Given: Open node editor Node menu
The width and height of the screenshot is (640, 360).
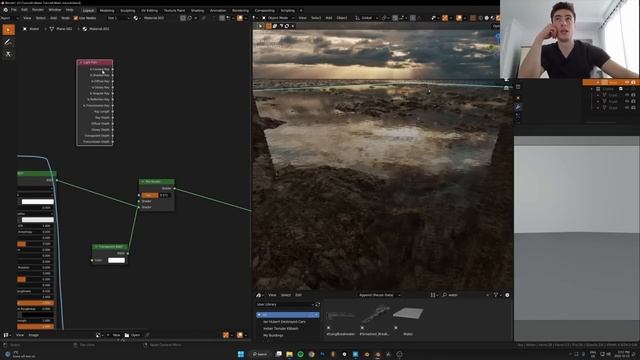Looking at the screenshot, I should [65, 18].
